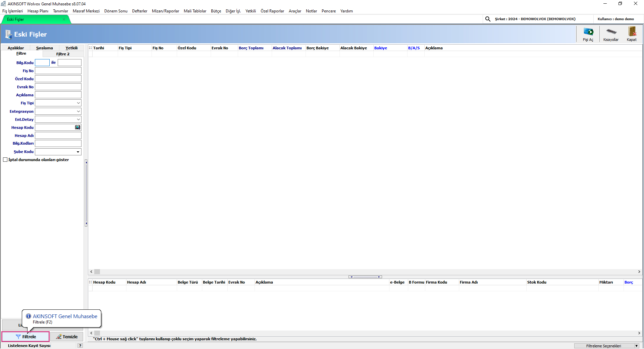Click the Temizle button
Screen dimensions: 644x349
(x=67, y=337)
